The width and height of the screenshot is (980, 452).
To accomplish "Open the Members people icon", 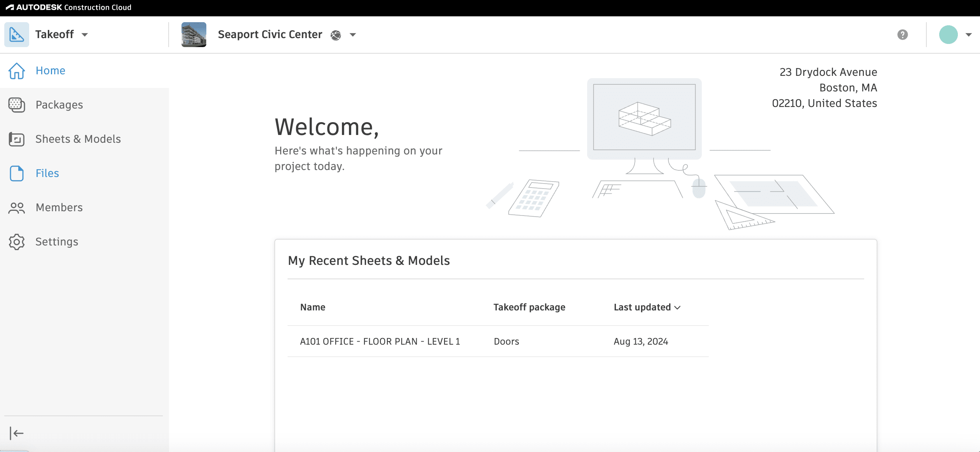I will 16,207.
